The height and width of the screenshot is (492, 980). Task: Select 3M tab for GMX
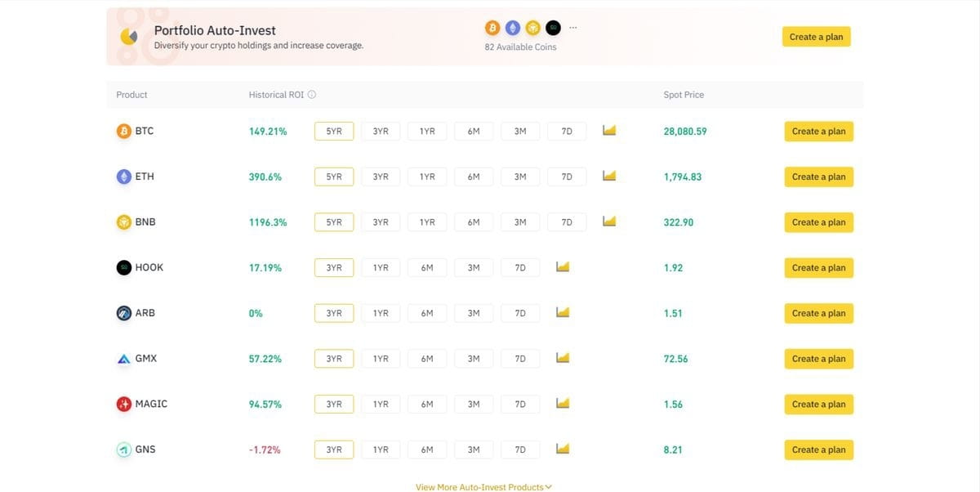click(x=474, y=359)
